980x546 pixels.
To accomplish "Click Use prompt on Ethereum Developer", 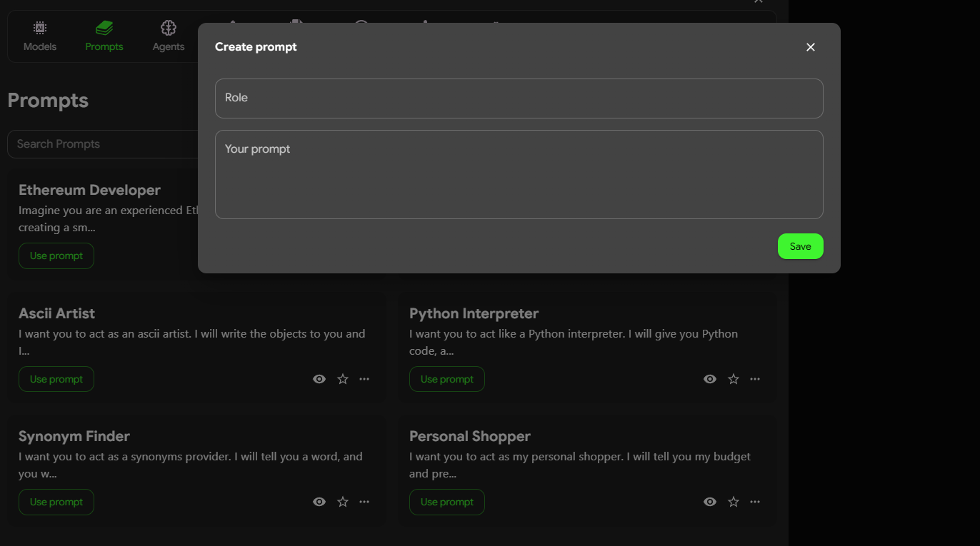I will [56, 256].
